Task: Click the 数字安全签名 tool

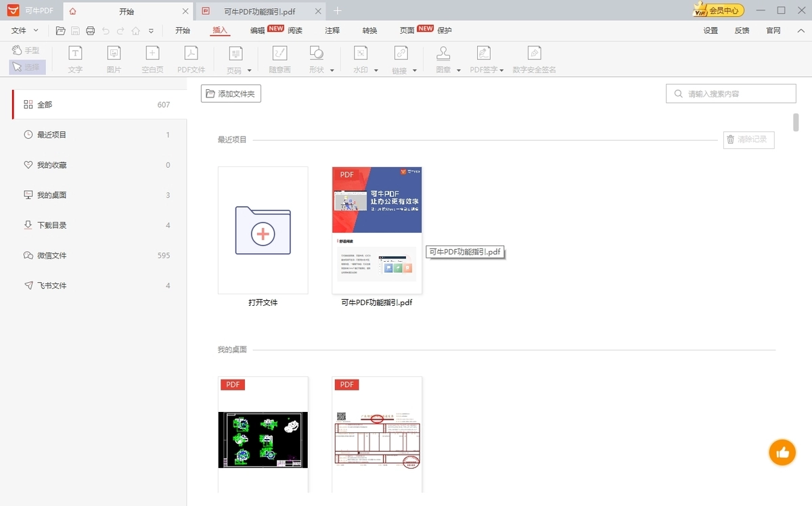Action: [535, 60]
